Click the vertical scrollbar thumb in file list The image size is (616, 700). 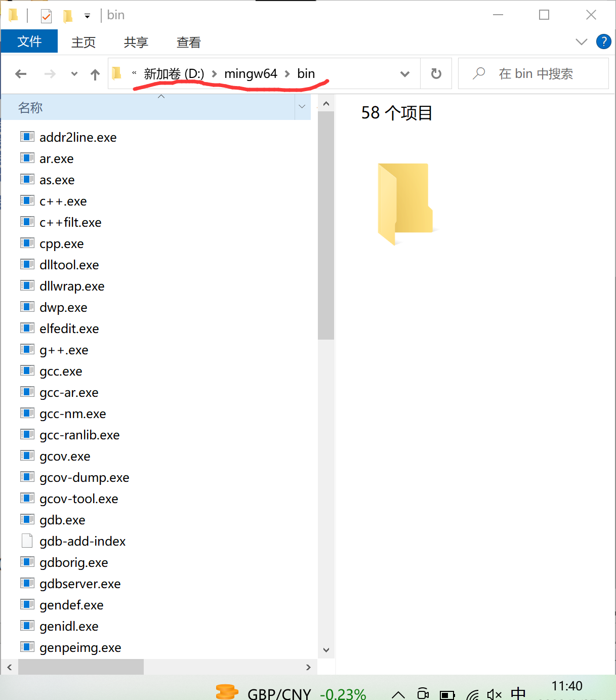click(326, 225)
